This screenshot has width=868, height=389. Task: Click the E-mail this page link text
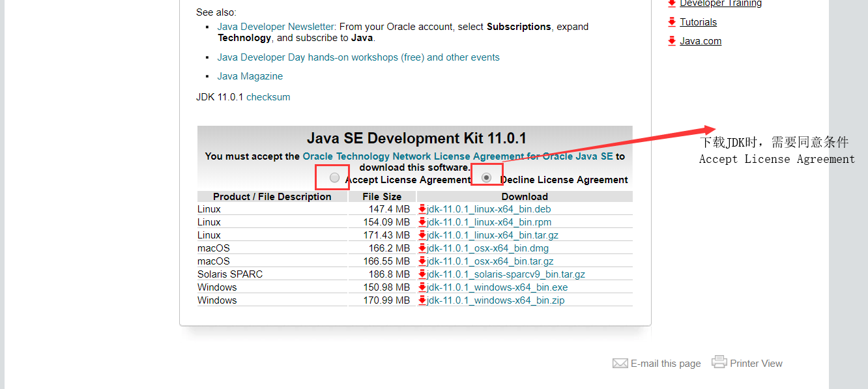click(666, 364)
